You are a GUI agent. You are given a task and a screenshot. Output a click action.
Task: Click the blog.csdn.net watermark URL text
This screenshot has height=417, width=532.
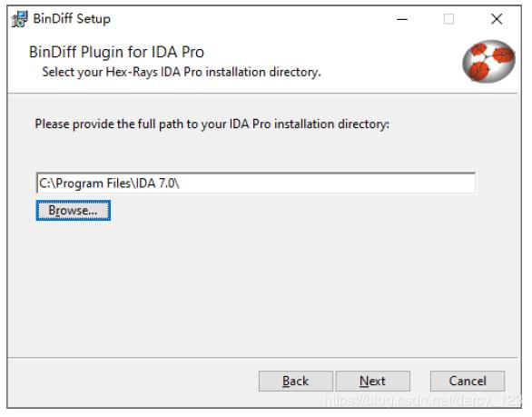click(422, 400)
